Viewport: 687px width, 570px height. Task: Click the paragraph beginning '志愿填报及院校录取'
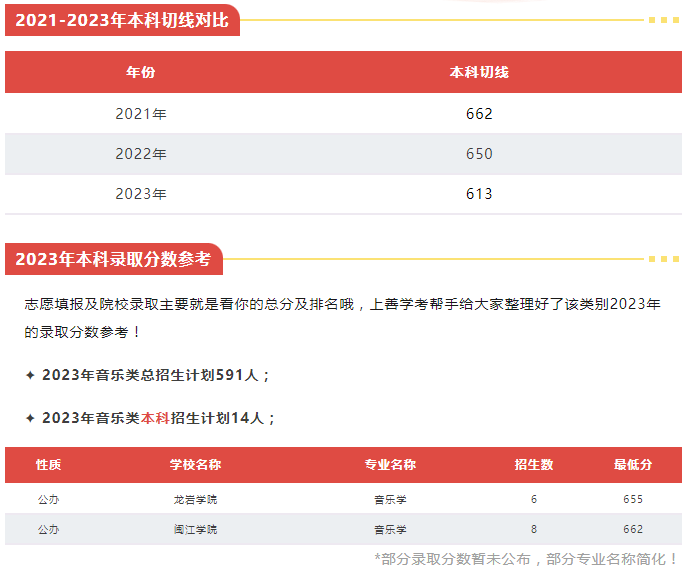point(343,318)
